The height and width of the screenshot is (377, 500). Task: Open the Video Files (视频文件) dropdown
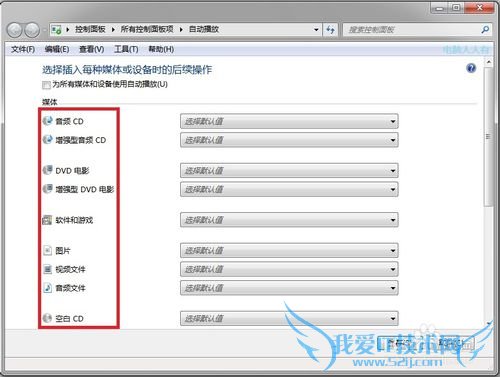pos(289,269)
